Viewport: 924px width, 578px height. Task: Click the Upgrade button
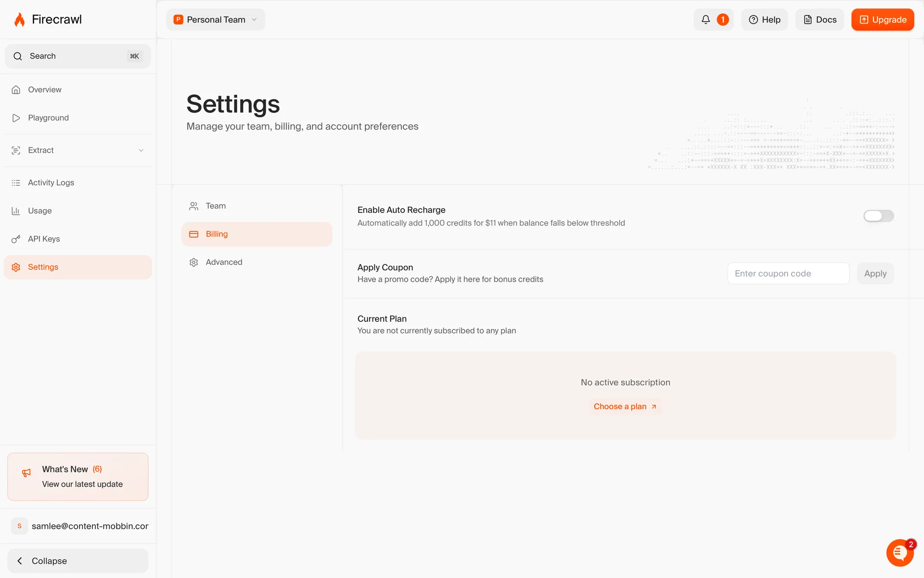pyautogui.click(x=882, y=20)
